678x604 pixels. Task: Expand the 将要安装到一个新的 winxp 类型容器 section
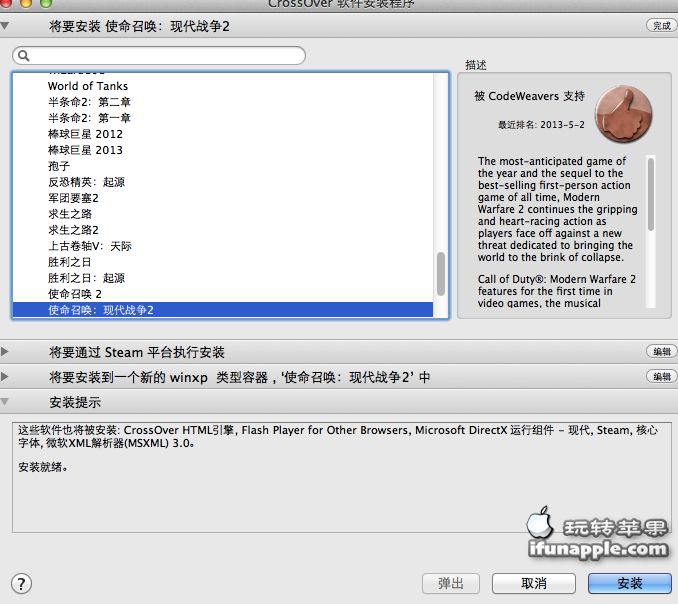pos(4,377)
